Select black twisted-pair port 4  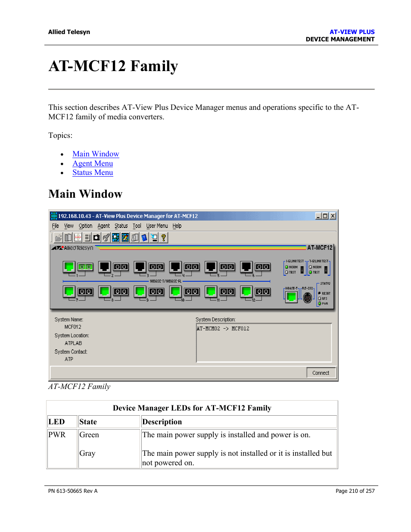(175, 267)
